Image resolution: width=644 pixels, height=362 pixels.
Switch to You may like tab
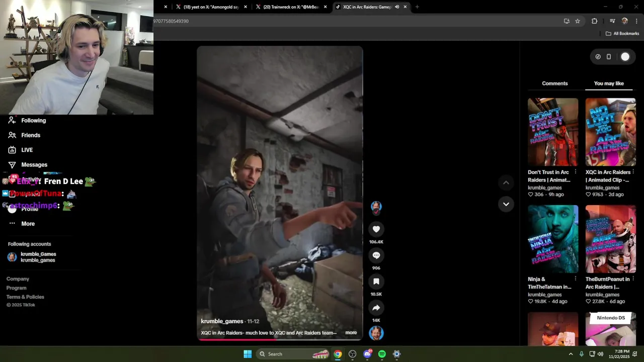pos(609,83)
